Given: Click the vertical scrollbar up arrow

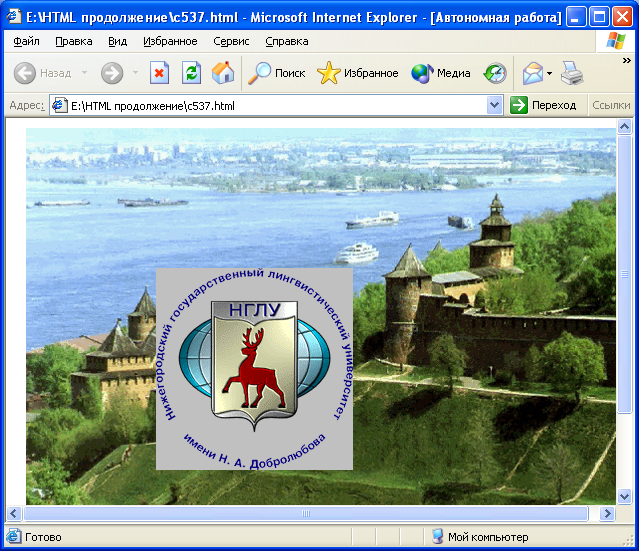Looking at the screenshot, I should click(x=624, y=127).
